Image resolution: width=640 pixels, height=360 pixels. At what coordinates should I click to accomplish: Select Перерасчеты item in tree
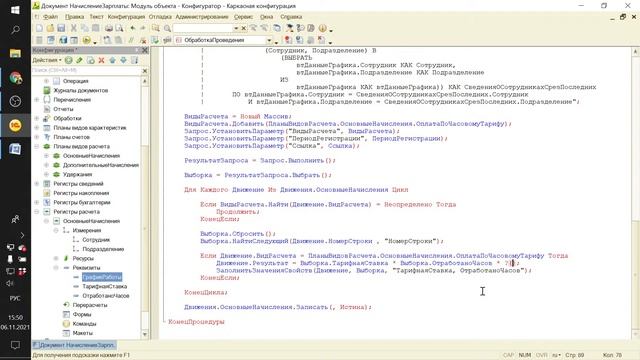90,305
